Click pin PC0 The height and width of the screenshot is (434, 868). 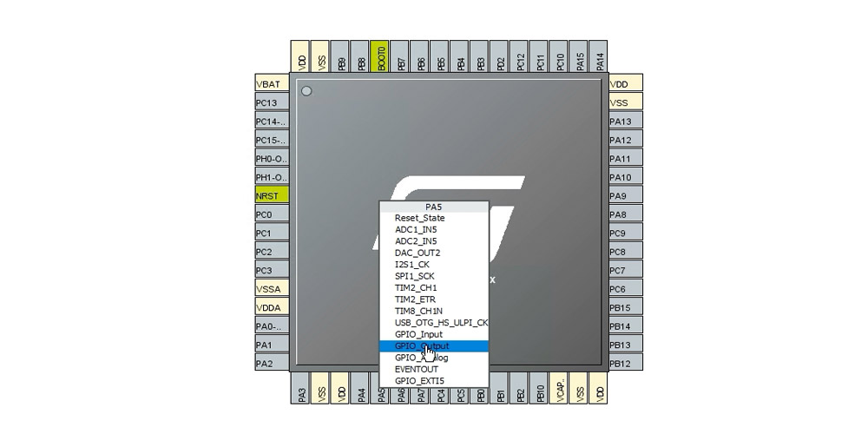pyautogui.click(x=272, y=214)
